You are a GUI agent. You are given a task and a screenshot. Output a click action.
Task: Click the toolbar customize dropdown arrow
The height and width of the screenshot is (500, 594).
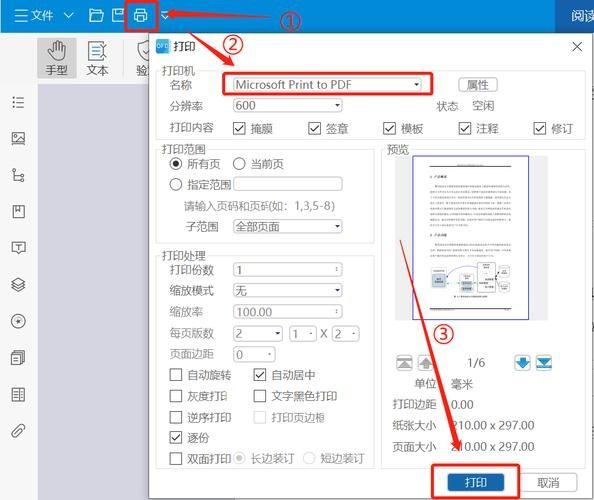click(164, 16)
